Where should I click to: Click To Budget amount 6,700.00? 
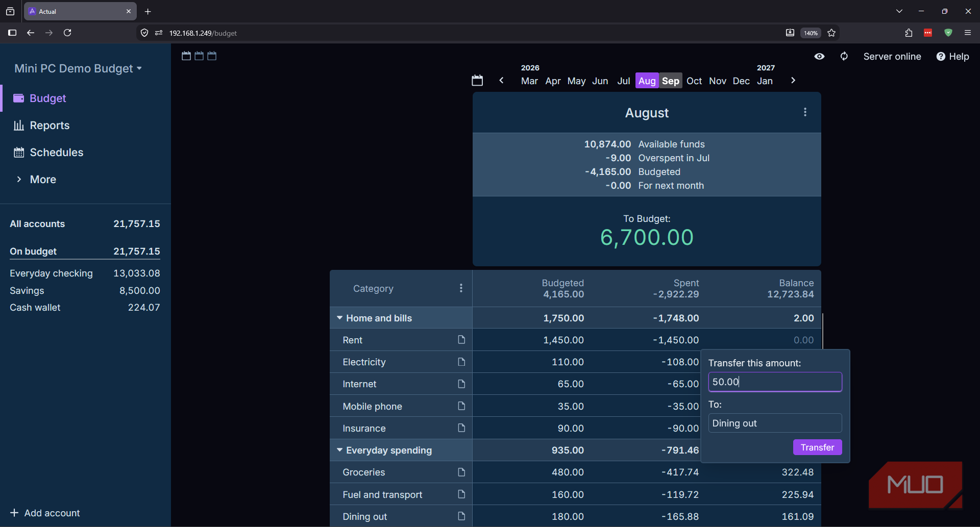(647, 237)
